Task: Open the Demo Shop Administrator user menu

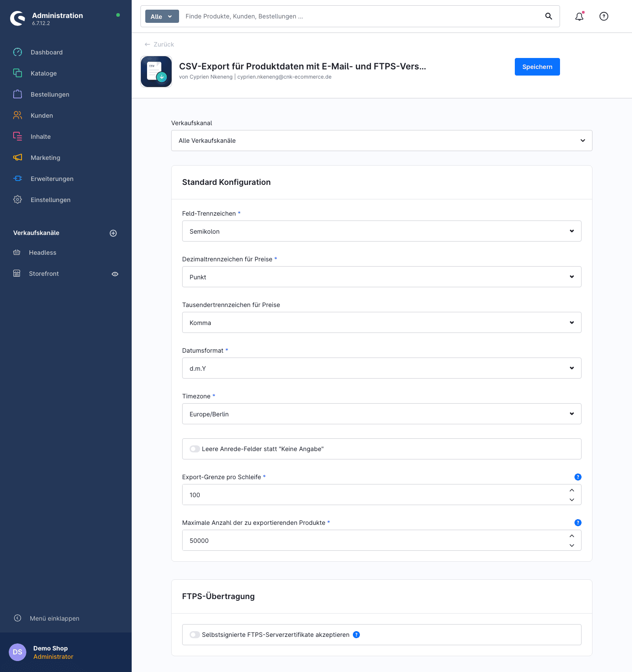Action: coord(66,652)
